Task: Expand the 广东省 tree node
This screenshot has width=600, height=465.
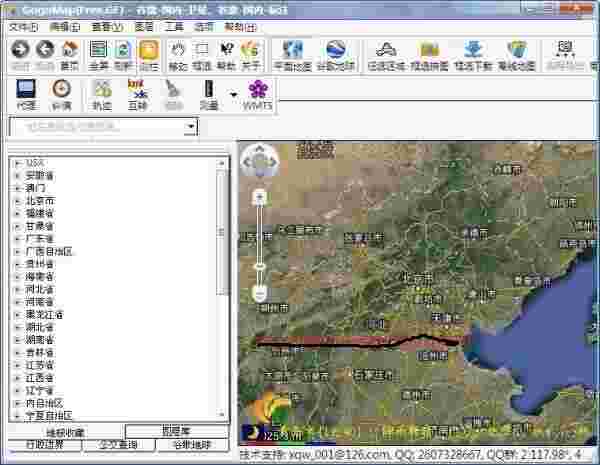Action: [17, 239]
